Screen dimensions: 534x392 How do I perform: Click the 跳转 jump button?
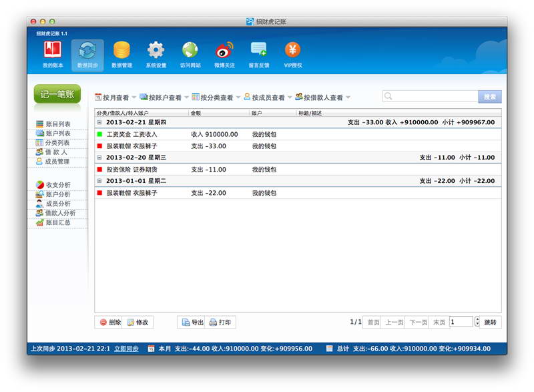(x=490, y=322)
